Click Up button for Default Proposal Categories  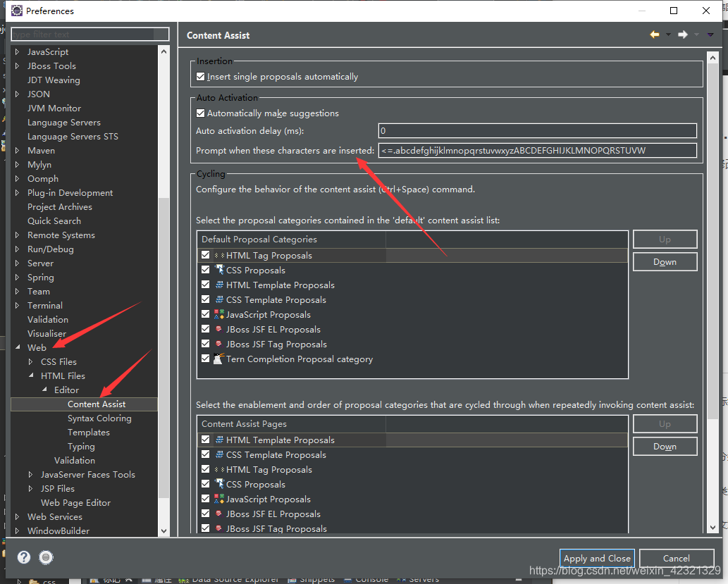click(665, 240)
